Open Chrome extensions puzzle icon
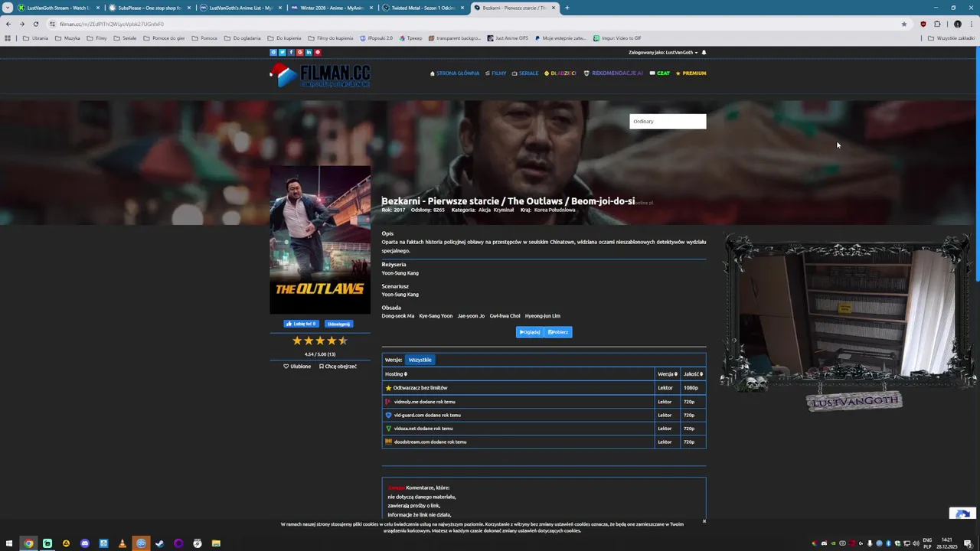The width and height of the screenshot is (980, 551). (937, 24)
